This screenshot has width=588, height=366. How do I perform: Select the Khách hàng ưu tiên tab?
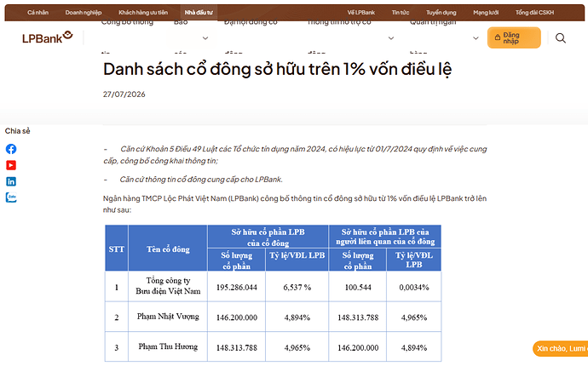(x=143, y=13)
